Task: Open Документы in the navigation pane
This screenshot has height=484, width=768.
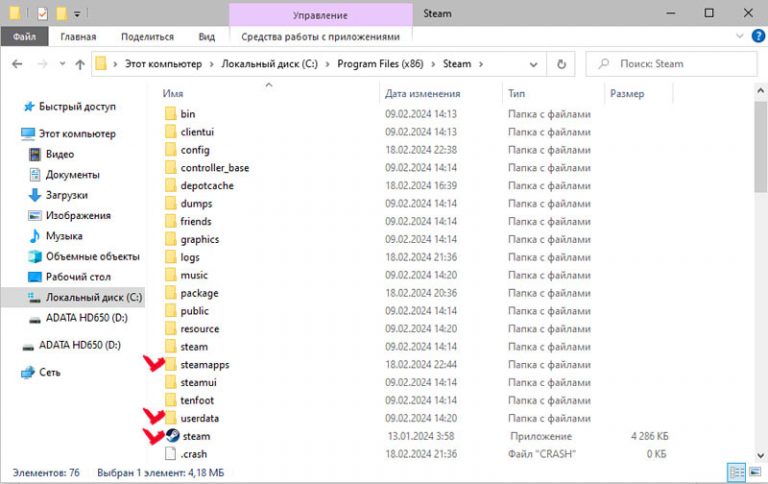Action: tap(72, 175)
